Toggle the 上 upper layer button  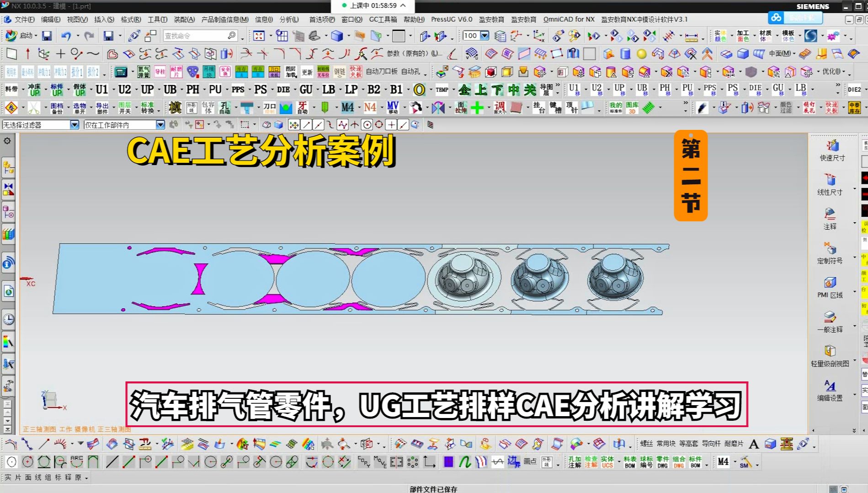coord(480,89)
